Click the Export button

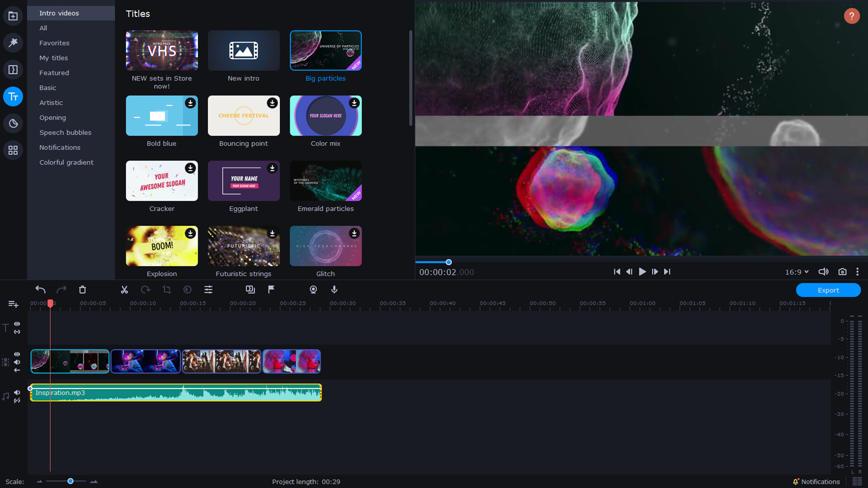829,290
